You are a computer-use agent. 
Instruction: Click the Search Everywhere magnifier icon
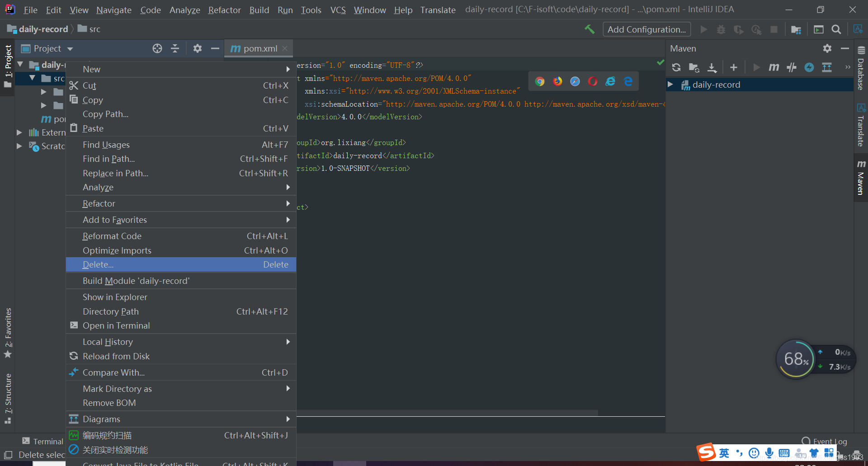tap(836, 29)
